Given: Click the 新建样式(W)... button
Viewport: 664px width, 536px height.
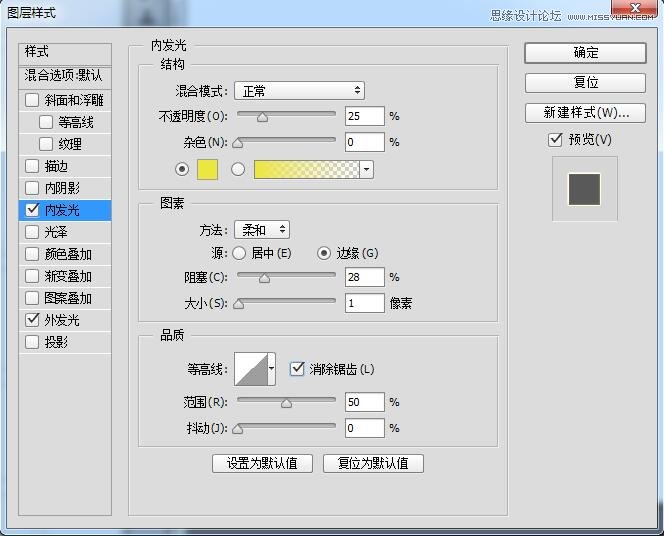Looking at the screenshot, I should pyautogui.click(x=585, y=113).
